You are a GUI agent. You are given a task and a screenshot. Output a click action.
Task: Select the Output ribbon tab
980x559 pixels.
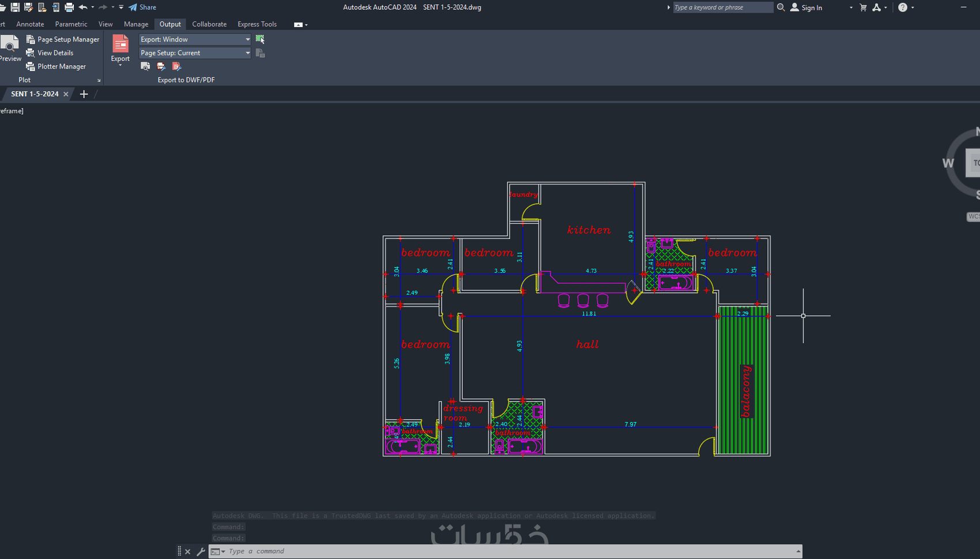point(170,24)
